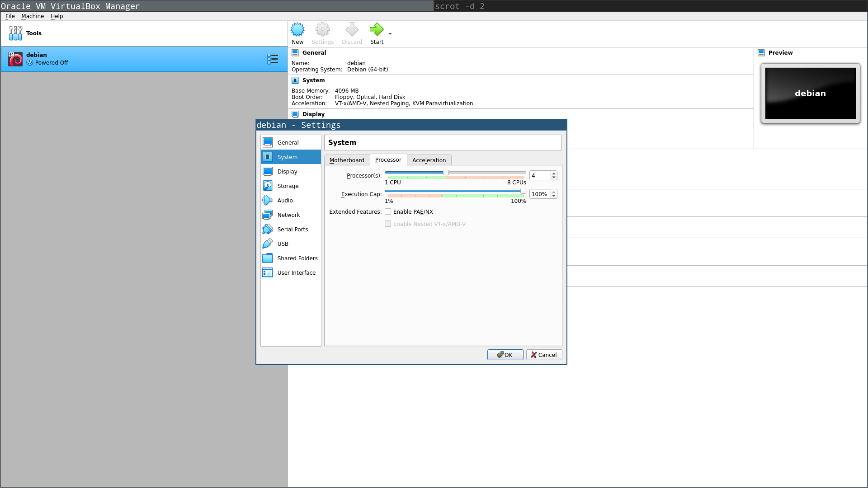This screenshot has width=868, height=488.
Task: Click the '1 CPU' slider minimum label
Action: click(x=393, y=183)
